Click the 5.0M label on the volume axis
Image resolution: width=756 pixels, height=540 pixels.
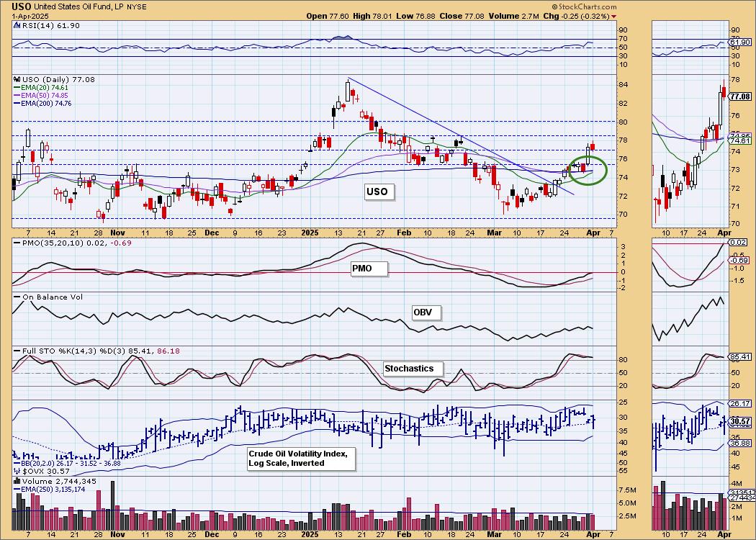coord(628,503)
